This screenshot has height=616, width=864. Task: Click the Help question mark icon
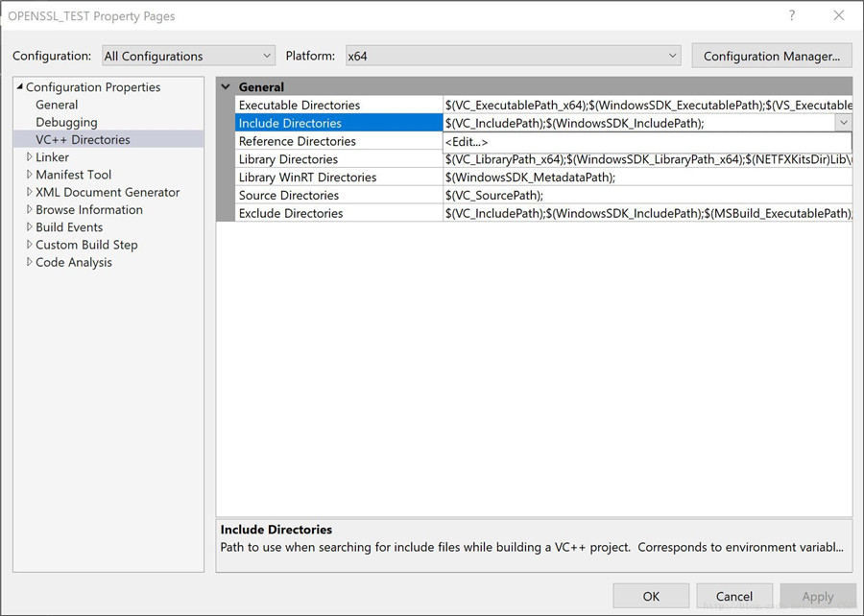(x=792, y=15)
